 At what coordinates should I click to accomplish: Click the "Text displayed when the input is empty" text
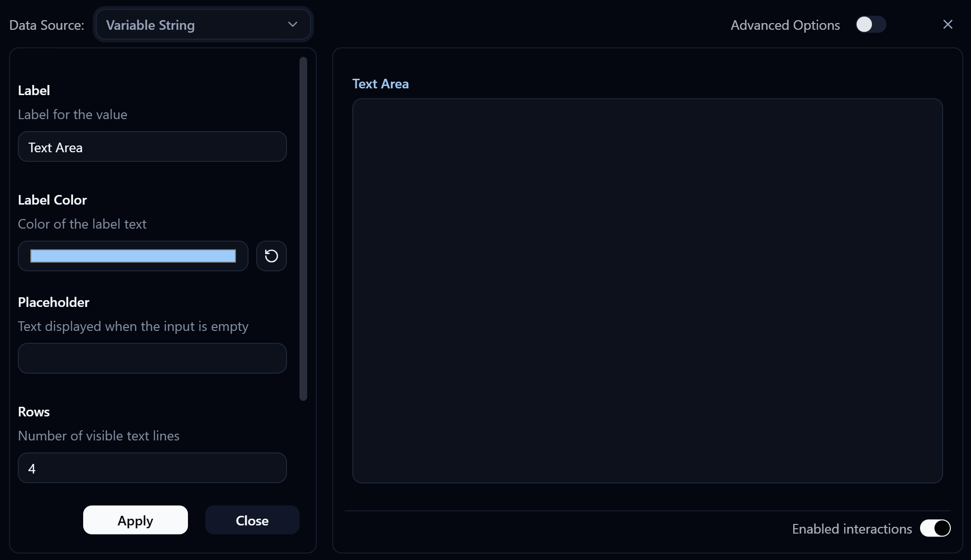tap(133, 326)
